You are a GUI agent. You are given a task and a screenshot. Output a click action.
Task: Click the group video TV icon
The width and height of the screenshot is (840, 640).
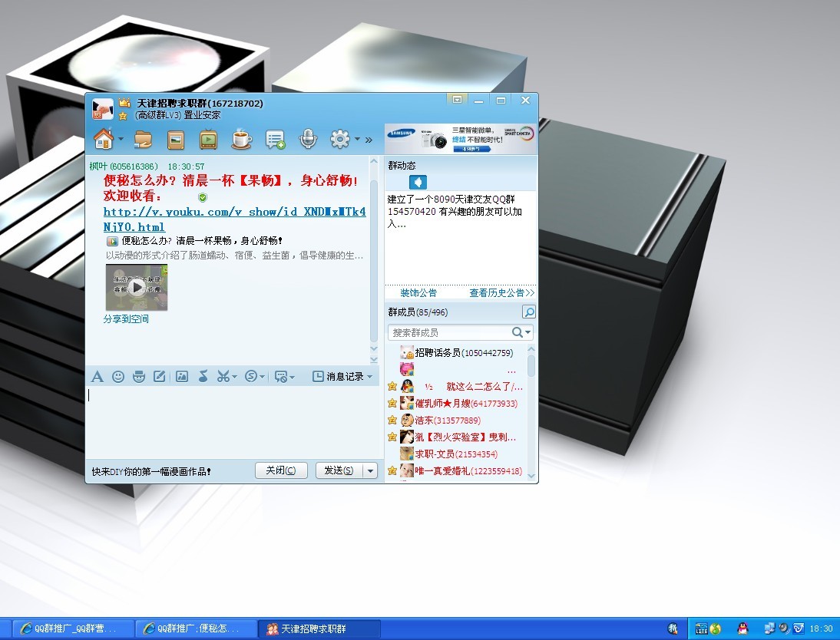[x=208, y=140]
